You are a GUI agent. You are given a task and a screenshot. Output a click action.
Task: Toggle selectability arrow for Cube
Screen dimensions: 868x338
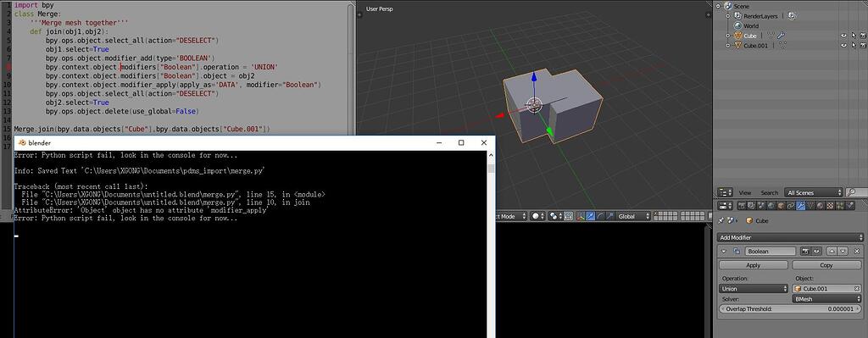coord(854,36)
